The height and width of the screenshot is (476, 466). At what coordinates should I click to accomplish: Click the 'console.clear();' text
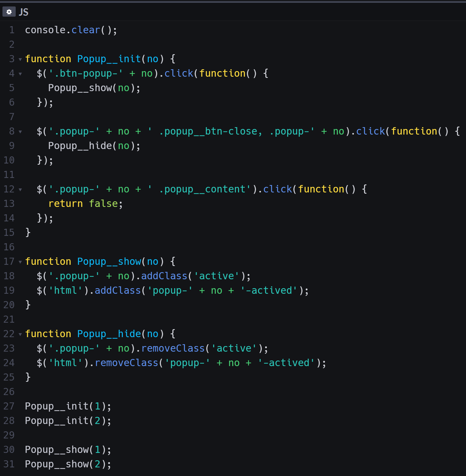(x=71, y=30)
